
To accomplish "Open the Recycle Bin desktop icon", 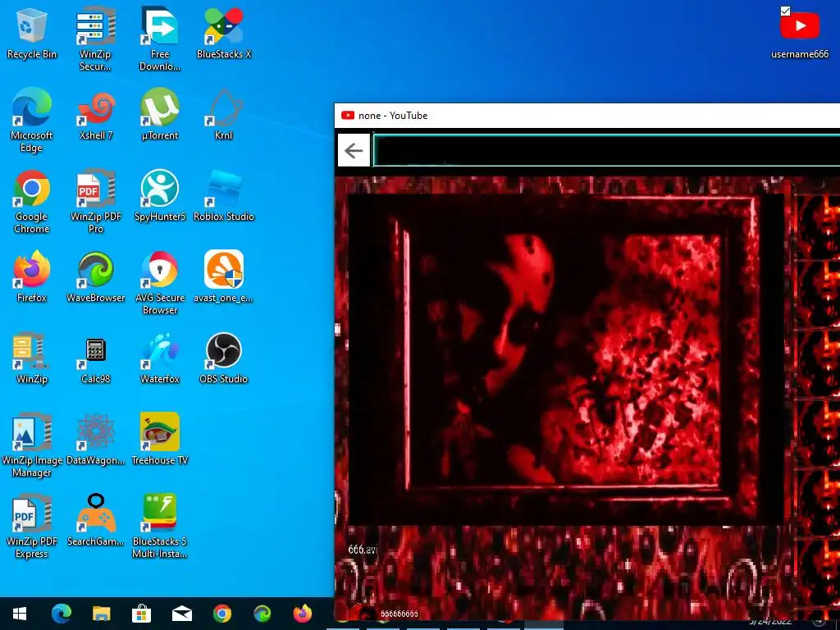I will point(32,33).
